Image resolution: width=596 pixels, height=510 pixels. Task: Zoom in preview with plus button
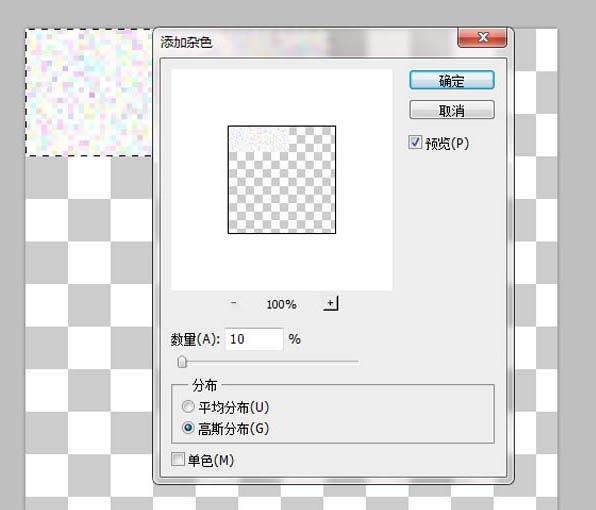coord(330,303)
